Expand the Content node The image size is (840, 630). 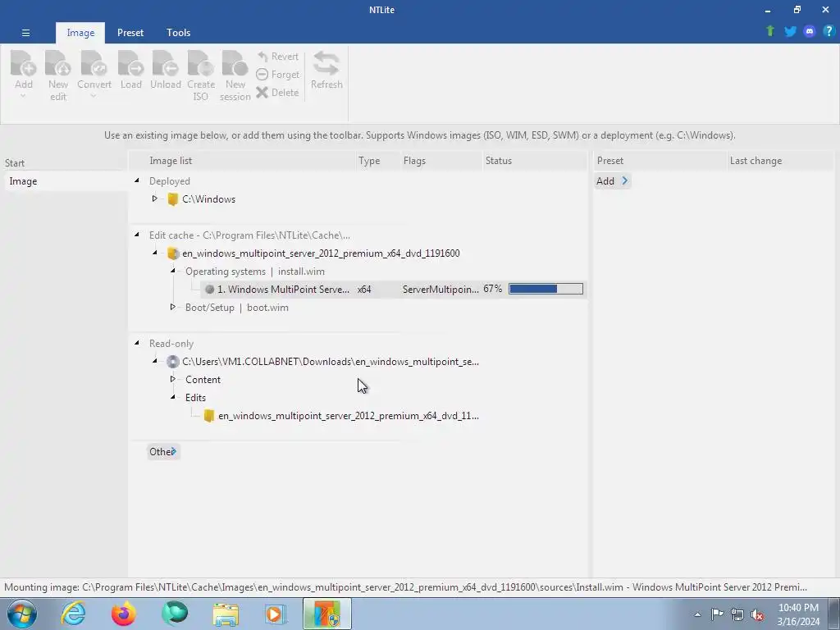click(172, 379)
